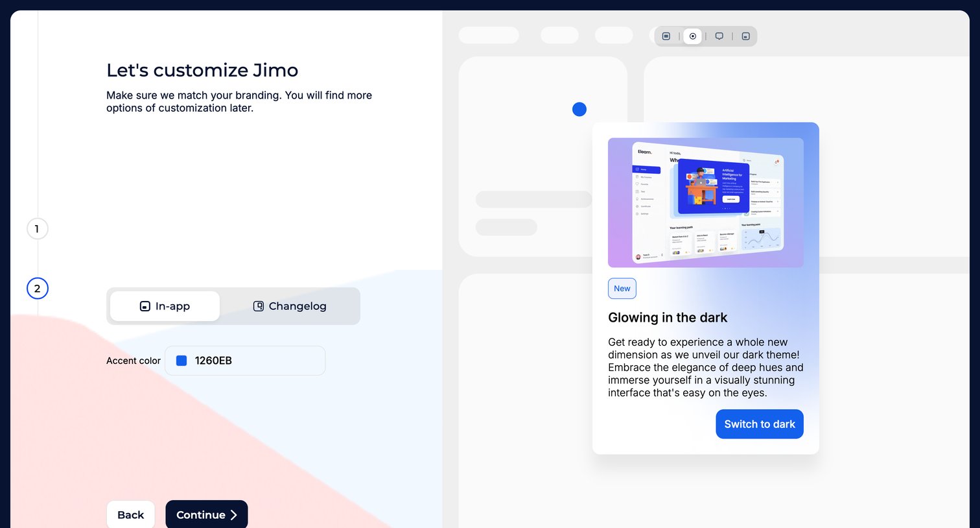This screenshot has height=528, width=980.
Task: Click the "Glowing in the dark" title
Action: pyautogui.click(x=668, y=318)
